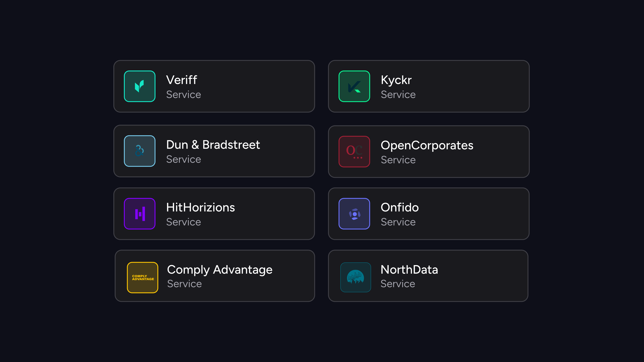Select the Onfido name text
The width and height of the screenshot is (644, 362).
tap(400, 207)
